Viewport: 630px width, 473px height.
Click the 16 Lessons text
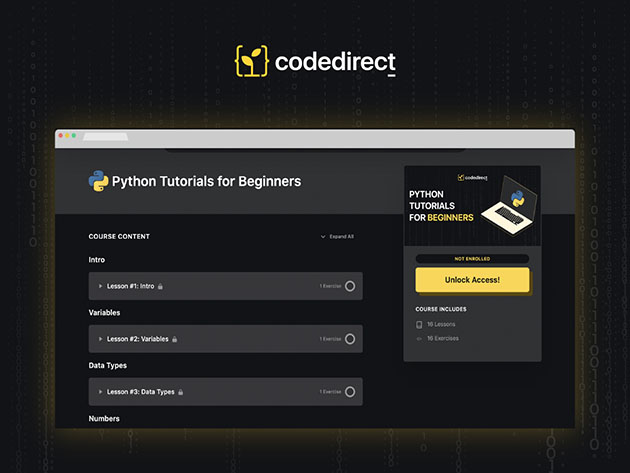pos(441,324)
